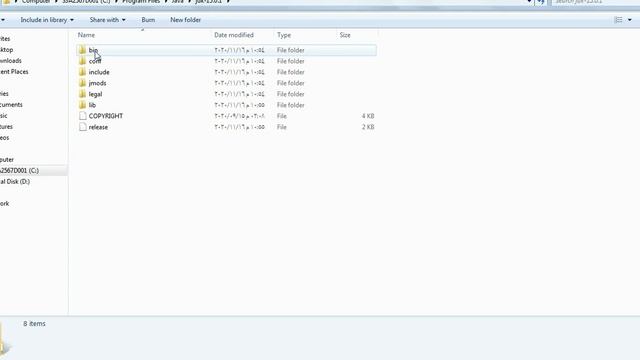Open Recent Places in the navigation pane
Screen dimensions: 640x360
(x=14, y=72)
